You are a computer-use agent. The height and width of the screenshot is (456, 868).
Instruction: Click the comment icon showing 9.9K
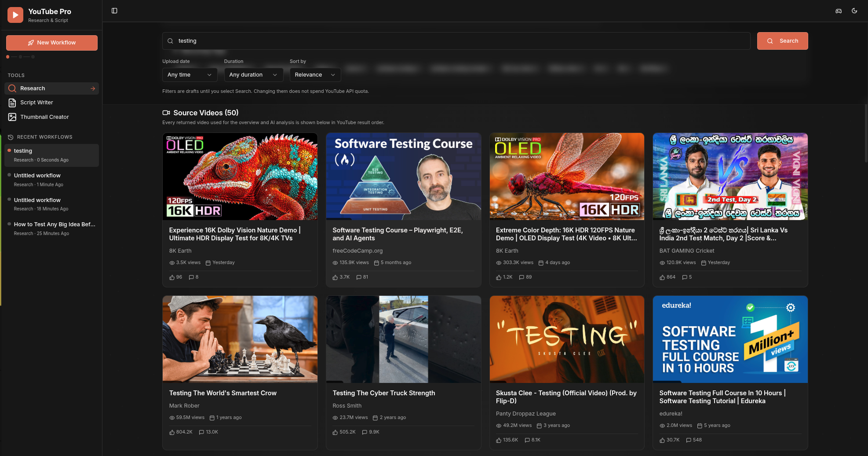(x=365, y=432)
